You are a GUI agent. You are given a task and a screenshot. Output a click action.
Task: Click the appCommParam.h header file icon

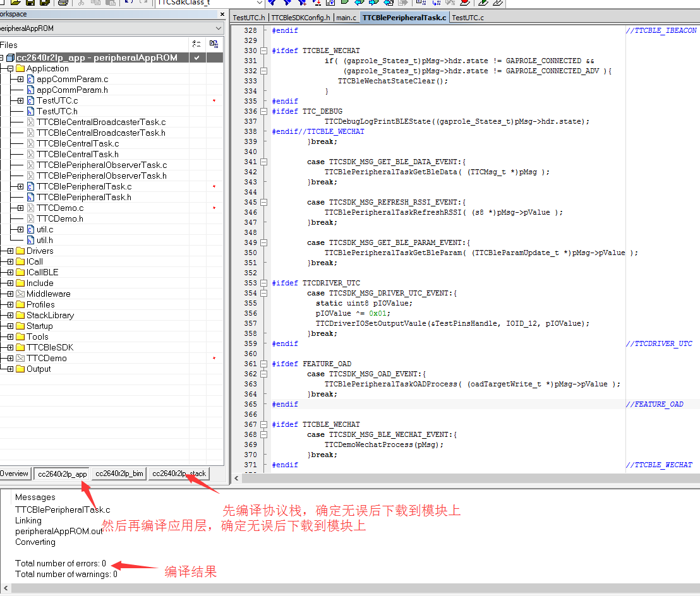coord(30,90)
